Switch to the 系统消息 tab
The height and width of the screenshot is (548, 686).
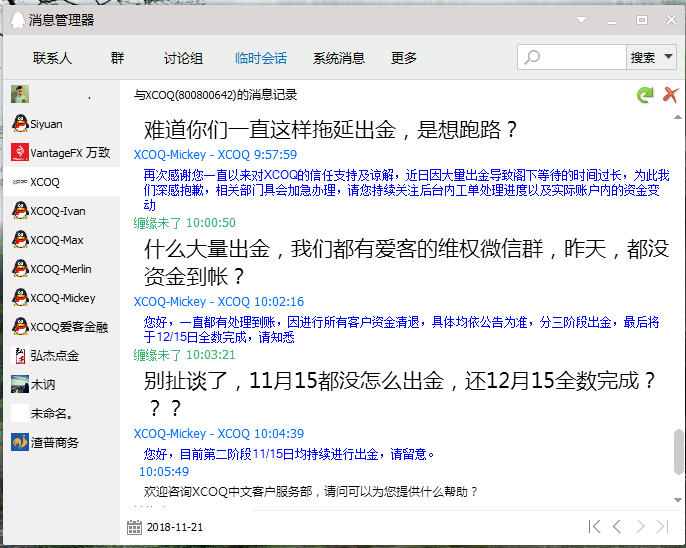[339, 58]
